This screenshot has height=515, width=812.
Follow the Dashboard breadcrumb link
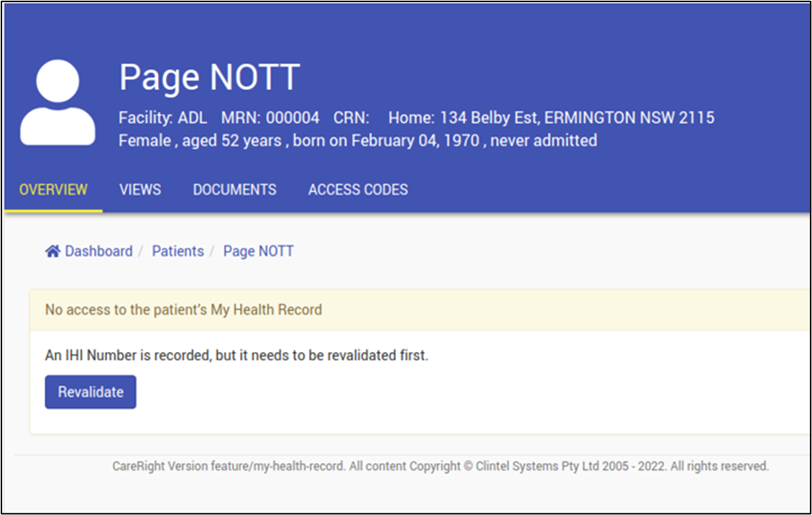(x=98, y=251)
